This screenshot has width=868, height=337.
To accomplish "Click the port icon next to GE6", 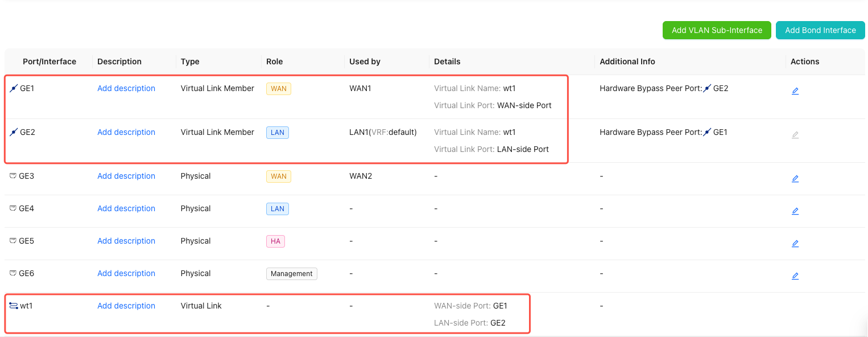I will point(13,273).
